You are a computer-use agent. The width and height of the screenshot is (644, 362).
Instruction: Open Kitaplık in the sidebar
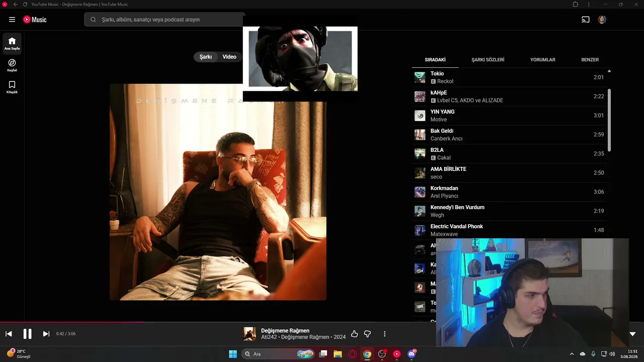click(x=12, y=87)
